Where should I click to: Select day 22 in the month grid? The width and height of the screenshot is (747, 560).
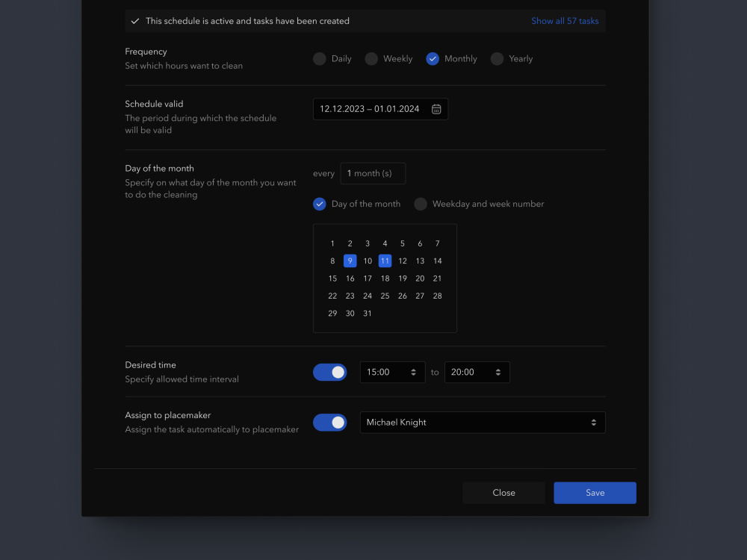pyautogui.click(x=332, y=296)
